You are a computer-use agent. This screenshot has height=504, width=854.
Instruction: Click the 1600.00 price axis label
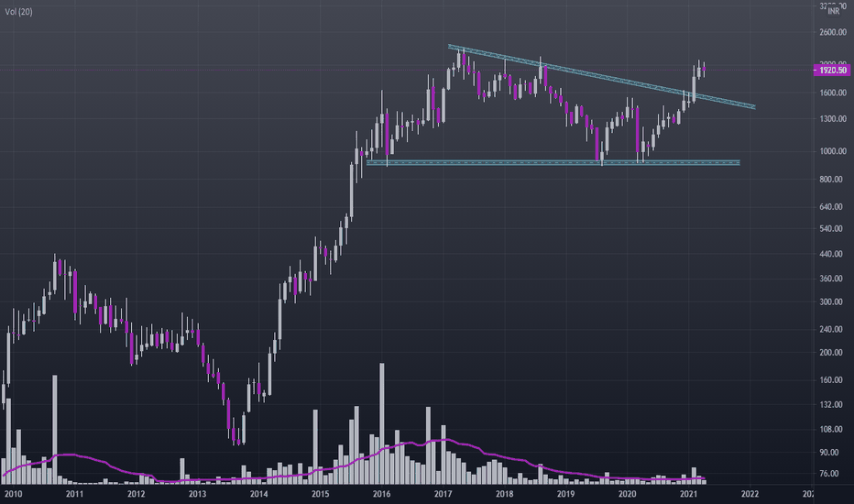(833, 93)
